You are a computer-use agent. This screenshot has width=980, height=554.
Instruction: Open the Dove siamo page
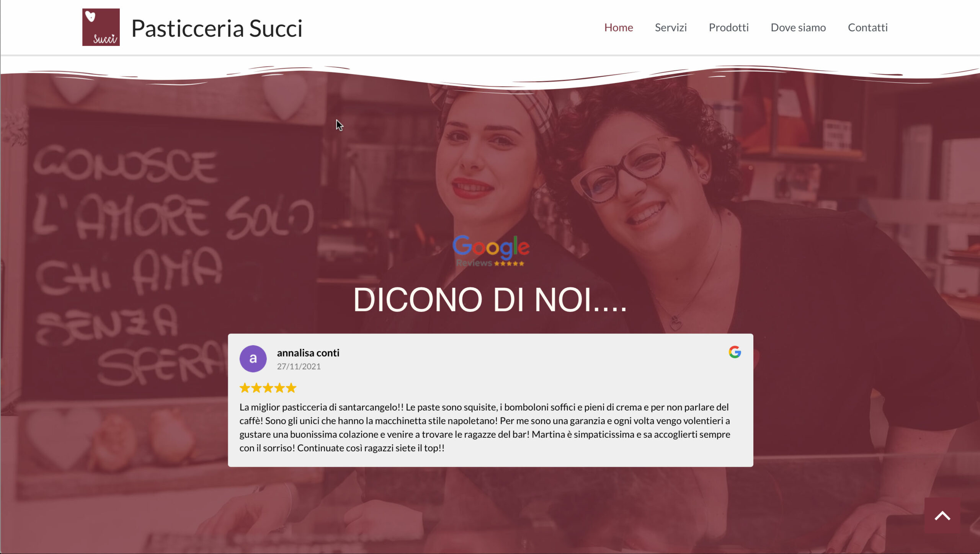point(798,28)
